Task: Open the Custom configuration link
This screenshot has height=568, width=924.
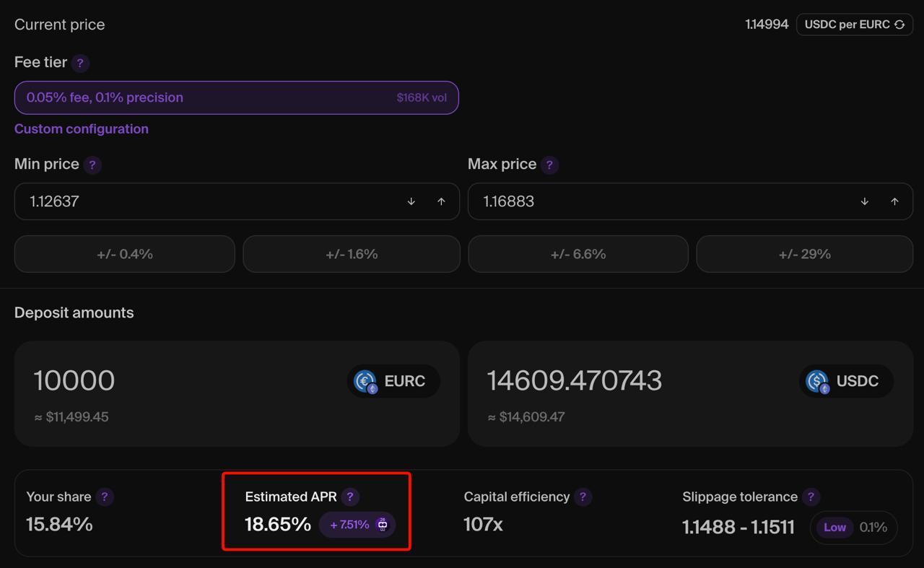Action: pyautogui.click(x=82, y=129)
